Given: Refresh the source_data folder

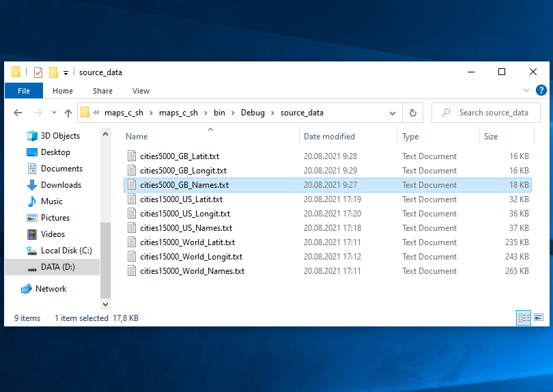Looking at the screenshot, I should tap(412, 113).
